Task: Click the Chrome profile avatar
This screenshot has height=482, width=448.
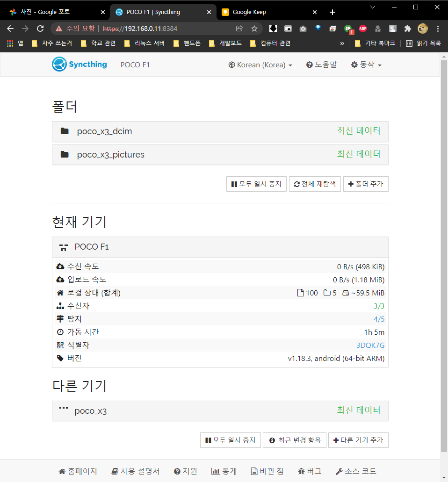Action: pos(423,29)
